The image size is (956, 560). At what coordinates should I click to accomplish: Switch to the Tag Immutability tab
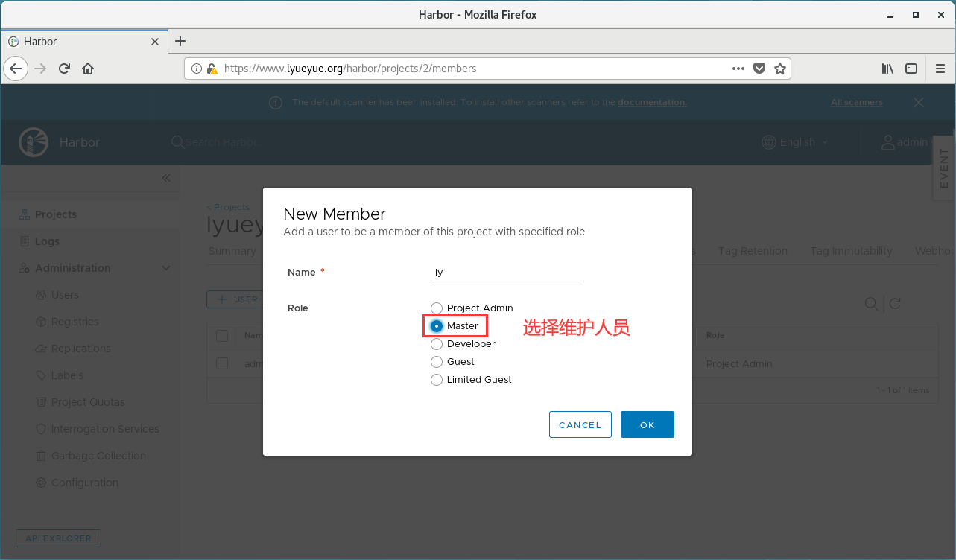tap(851, 251)
